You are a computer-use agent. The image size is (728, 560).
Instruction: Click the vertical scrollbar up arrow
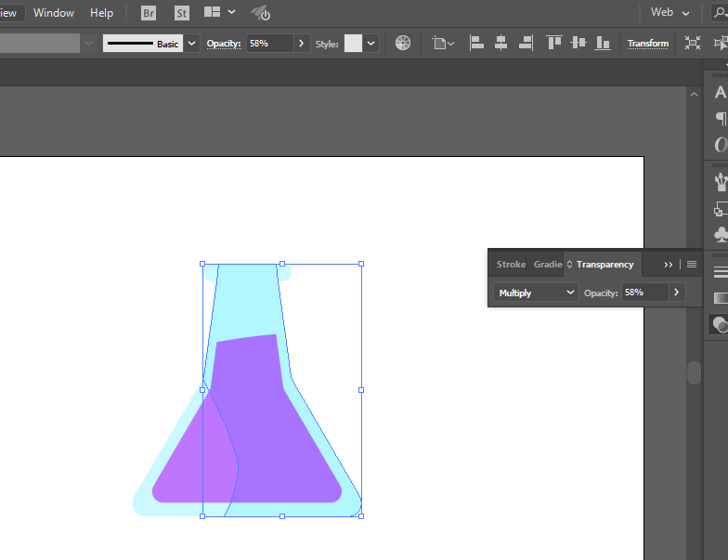(x=694, y=95)
